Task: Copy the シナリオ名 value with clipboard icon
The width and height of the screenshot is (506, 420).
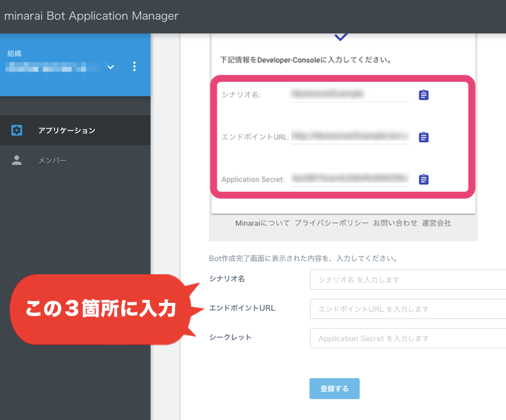Action: point(424,95)
